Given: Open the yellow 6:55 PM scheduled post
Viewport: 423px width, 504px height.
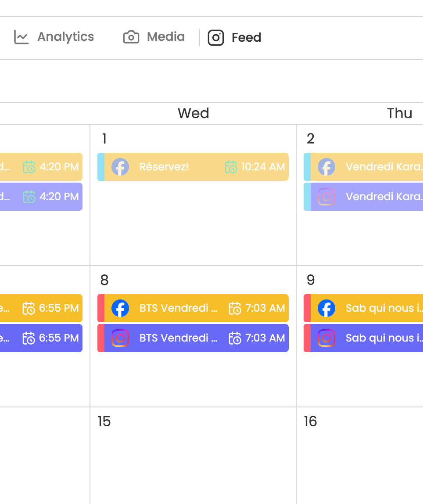Looking at the screenshot, I should [41, 308].
